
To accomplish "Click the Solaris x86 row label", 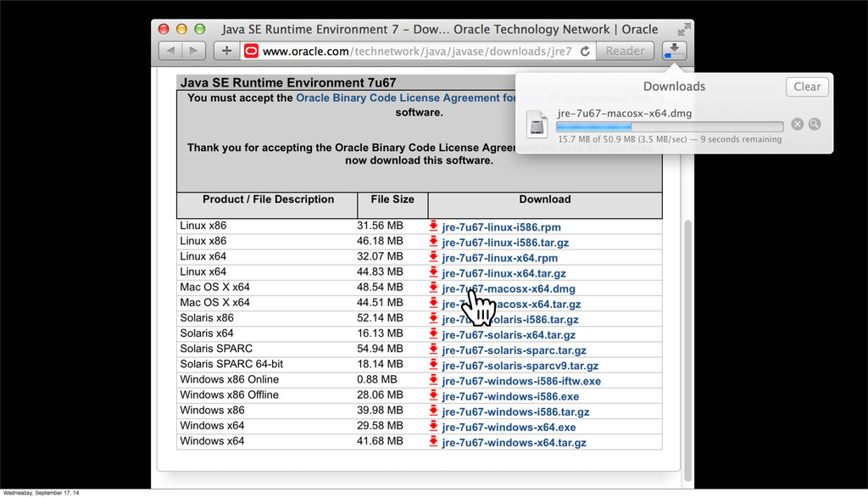I will click(x=207, y=318).
